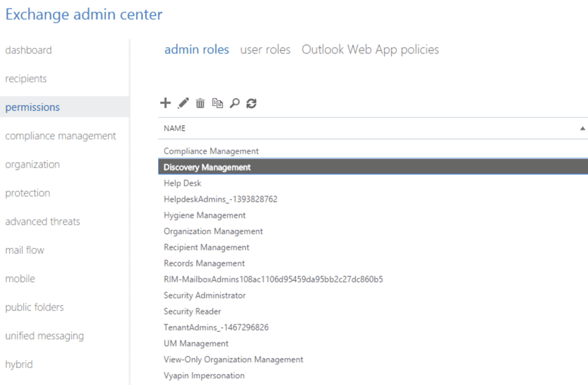Open the hybrid section
Screen dimensions: 588x385
click(x=19, y=364)
